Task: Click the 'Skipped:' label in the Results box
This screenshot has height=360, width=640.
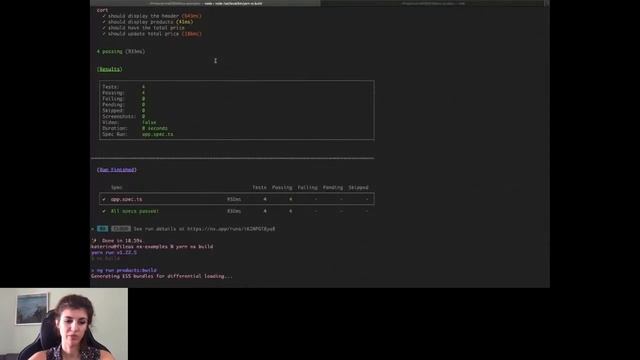Action: click(x=113, y=111)
